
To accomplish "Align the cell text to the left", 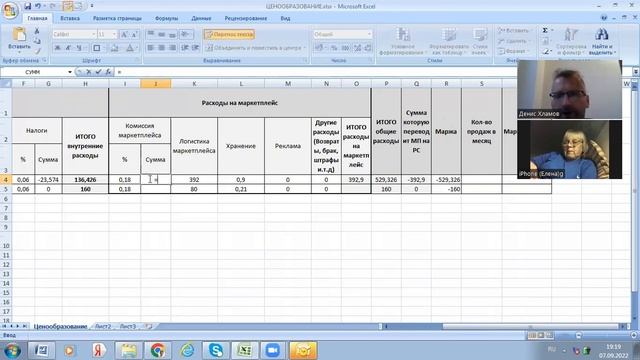I will pos(151,48).
